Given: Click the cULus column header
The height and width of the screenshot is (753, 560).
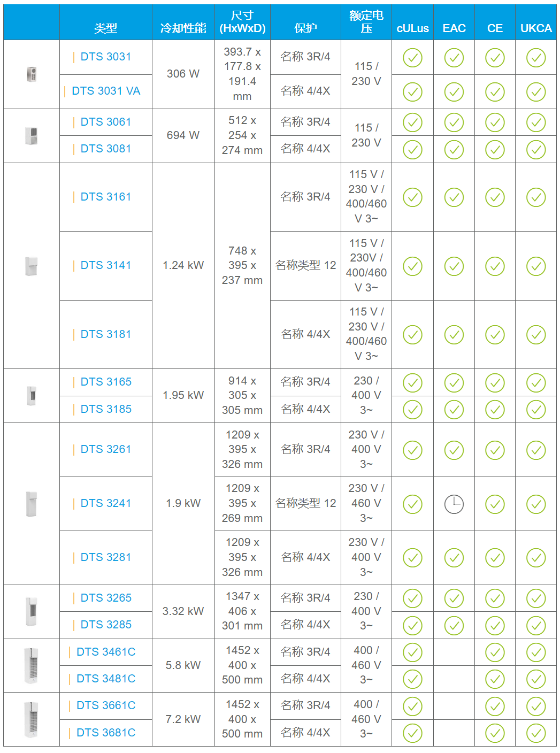Looking at the screenshot, I should click(412, 28).
